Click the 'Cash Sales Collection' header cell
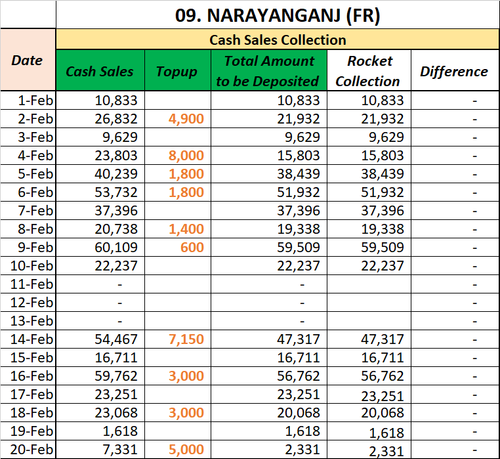This screenshot has width=500, height=459. tap(278, 40)
